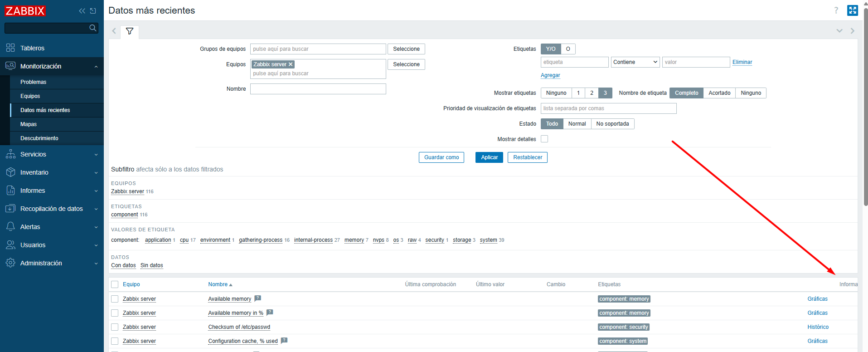The image size is (868, 352).
Task: Show help hint for Available memory in %
Action: tap(270, 313)
